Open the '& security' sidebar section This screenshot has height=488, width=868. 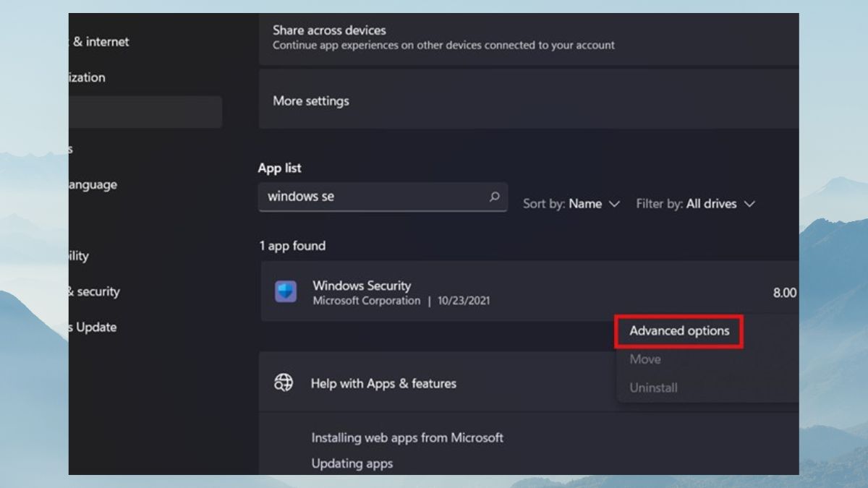click(x=94, y=291)
